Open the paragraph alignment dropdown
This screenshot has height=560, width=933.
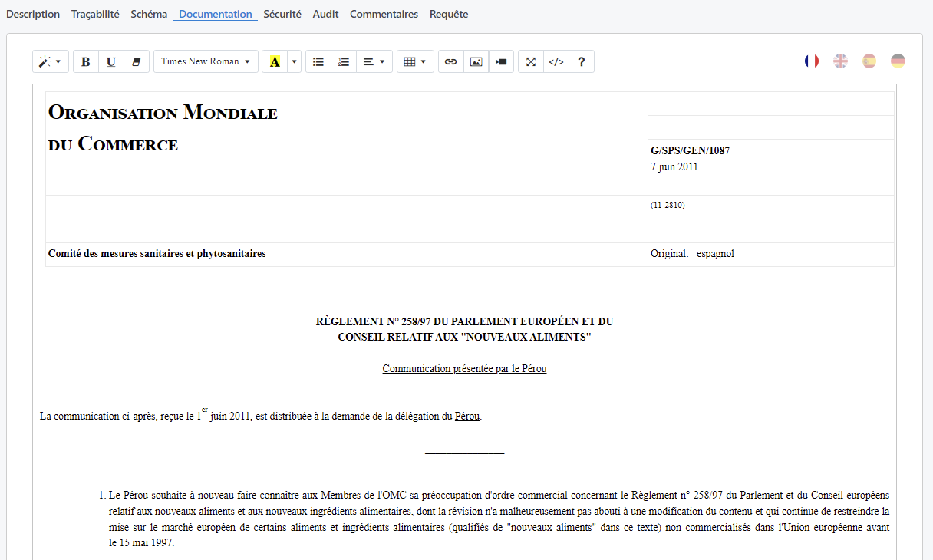pyautogui.click(x=374, y=61)
